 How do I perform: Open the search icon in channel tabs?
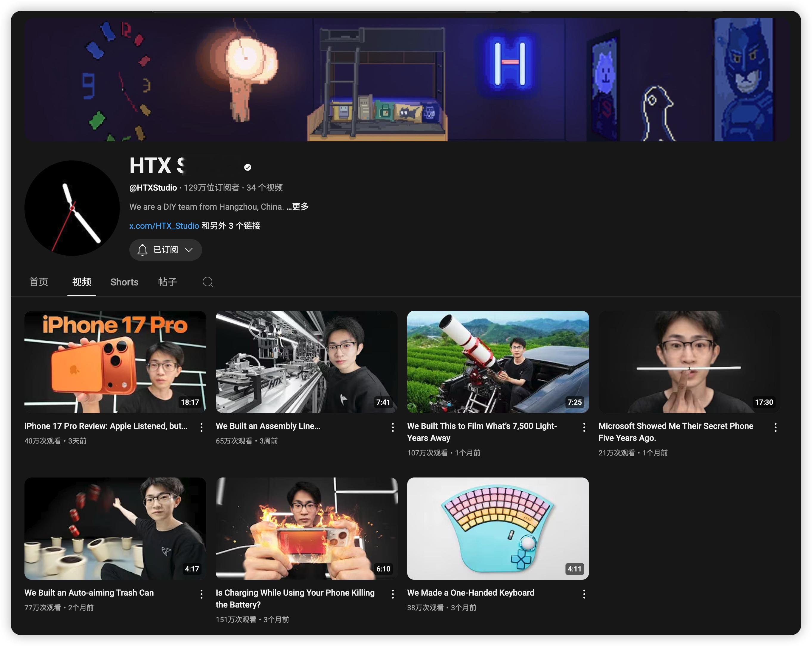coord(208,282)
